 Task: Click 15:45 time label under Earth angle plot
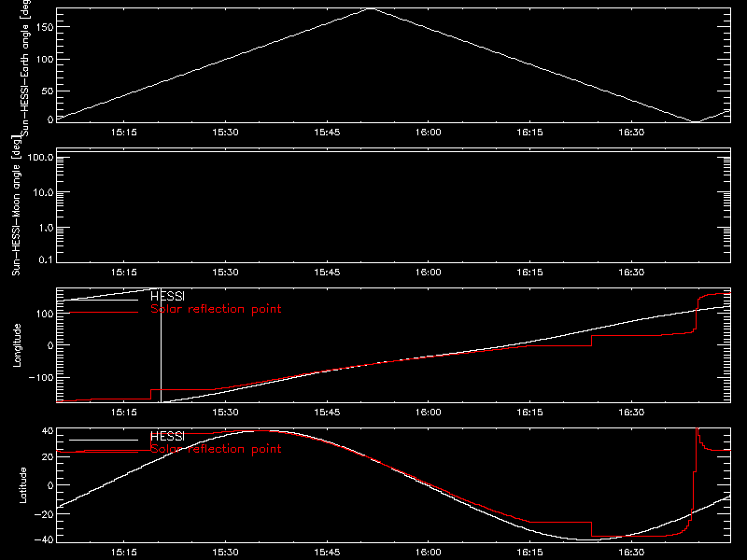[x=328, y=133]
